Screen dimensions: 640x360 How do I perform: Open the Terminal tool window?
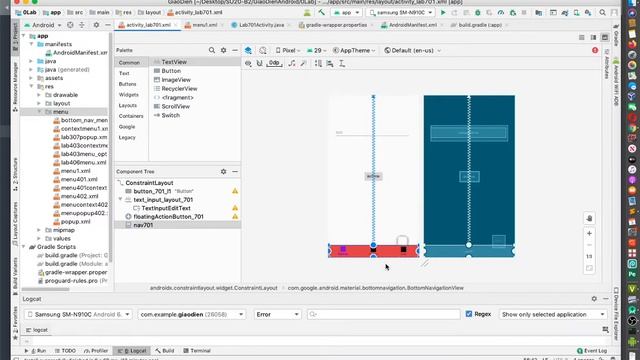(x=197, y=351)
